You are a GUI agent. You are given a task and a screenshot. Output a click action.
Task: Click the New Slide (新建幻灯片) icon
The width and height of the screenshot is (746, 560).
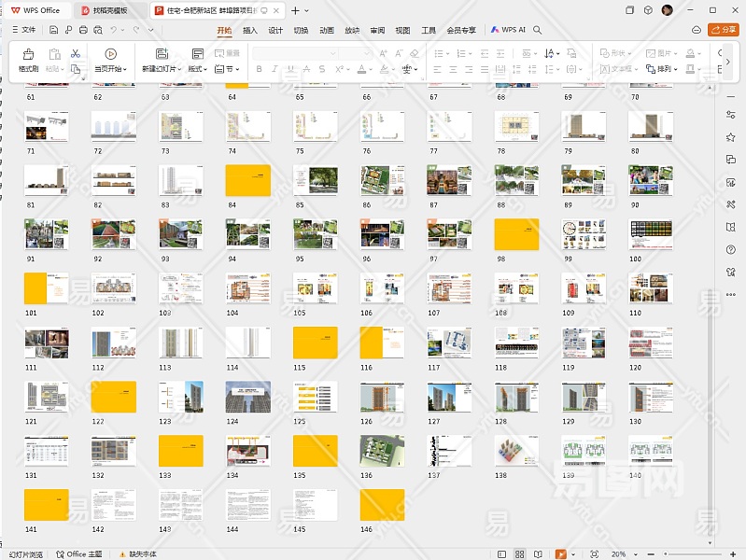[162, 54]
